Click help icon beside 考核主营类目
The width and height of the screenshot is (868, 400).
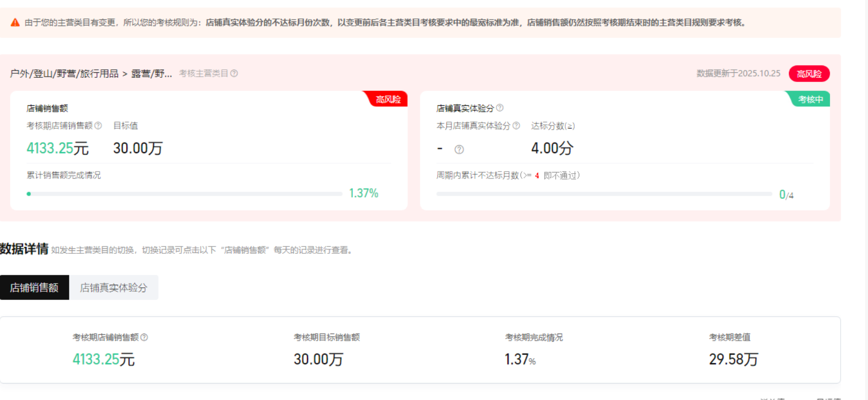[x=234, y=73]
